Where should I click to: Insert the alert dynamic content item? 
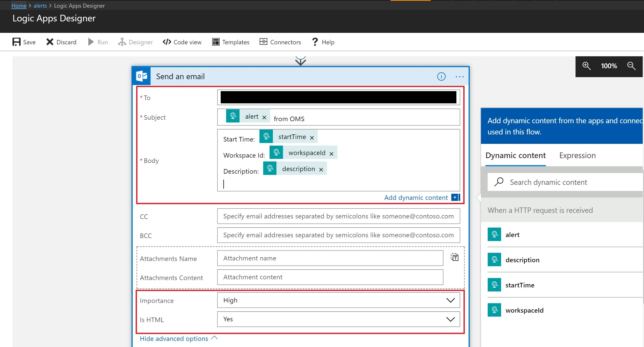566,234
